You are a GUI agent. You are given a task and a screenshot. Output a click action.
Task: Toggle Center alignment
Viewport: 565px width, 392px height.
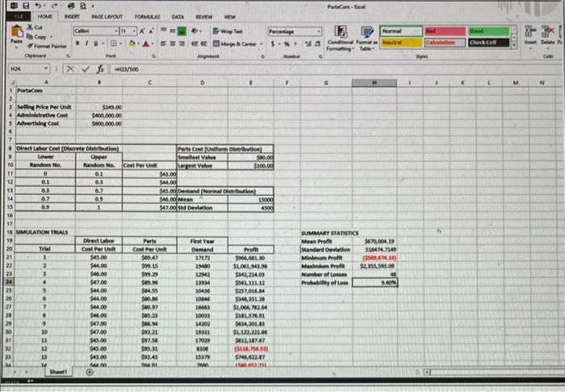(173, 44)
